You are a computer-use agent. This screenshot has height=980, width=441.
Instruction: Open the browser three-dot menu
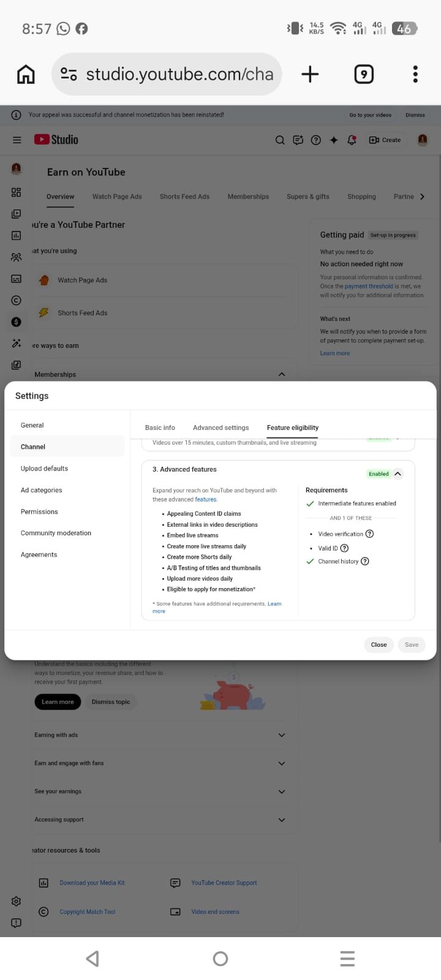coord(415,74)
